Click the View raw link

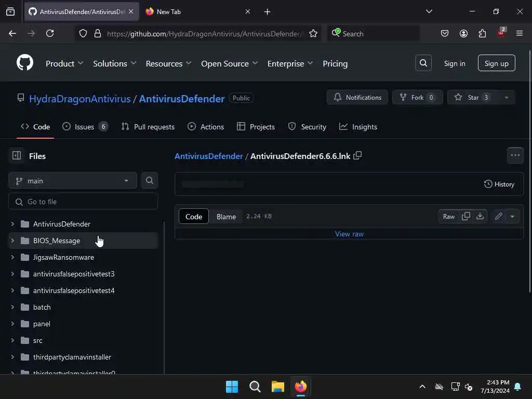[x=349, y=234]
